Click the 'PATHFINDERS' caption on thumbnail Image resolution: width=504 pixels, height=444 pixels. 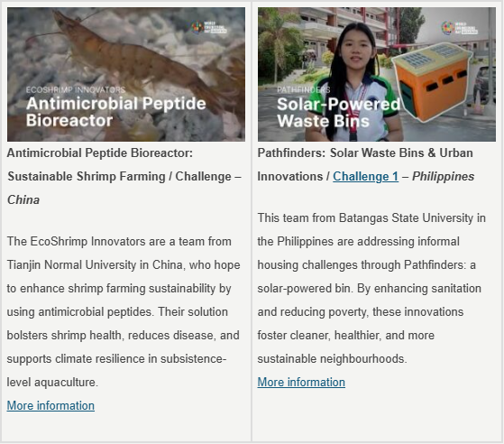pyautogui.click(x=304, y=89)
